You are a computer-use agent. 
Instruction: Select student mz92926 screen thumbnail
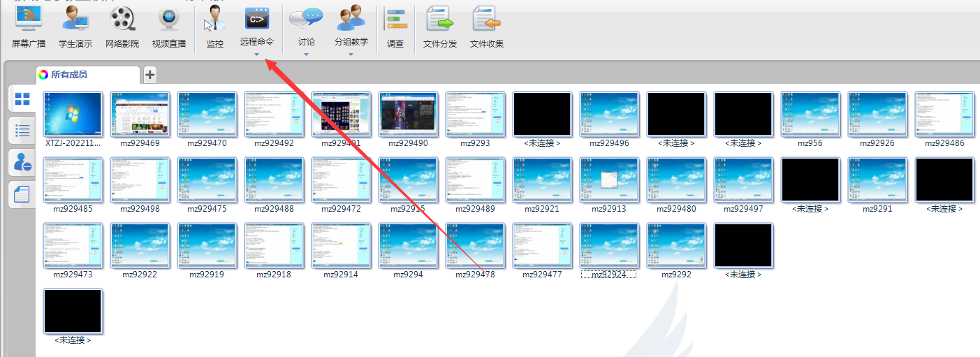coord(878,114)
